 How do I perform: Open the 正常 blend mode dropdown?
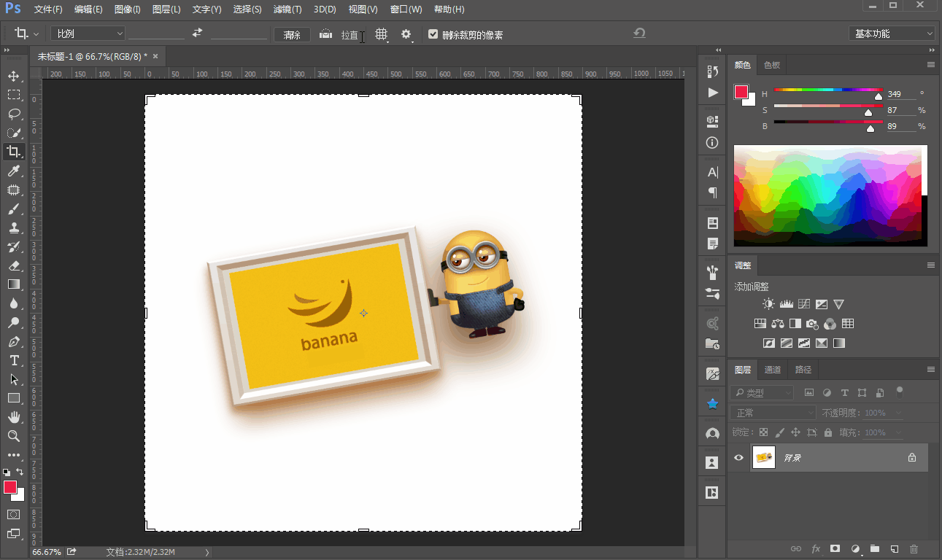pyautogui.click(x=771, y=413)
